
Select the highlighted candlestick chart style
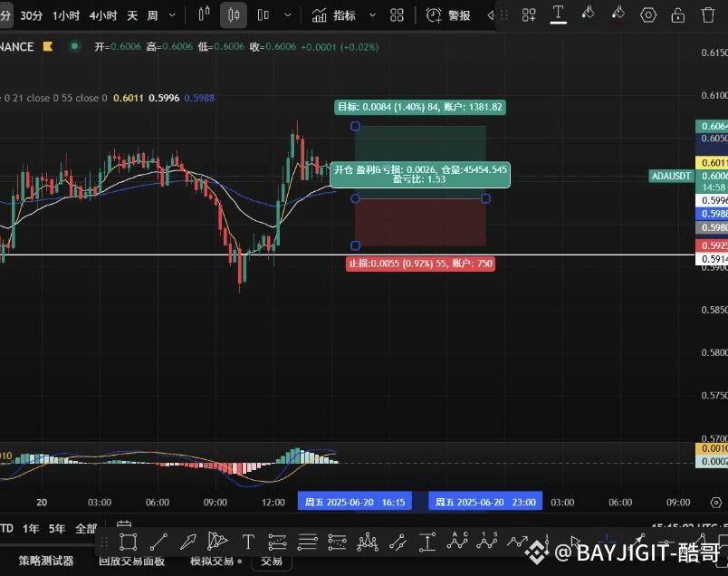click(234, 14)
